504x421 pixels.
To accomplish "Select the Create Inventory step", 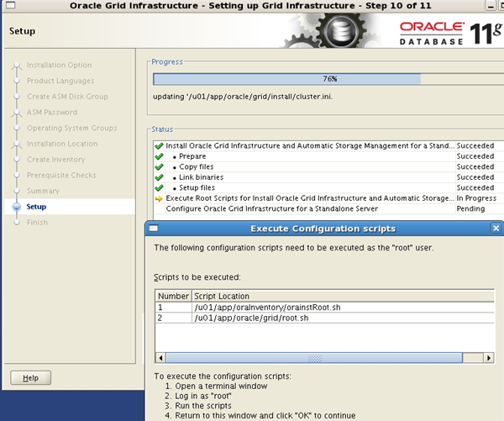I will point(55,160).
